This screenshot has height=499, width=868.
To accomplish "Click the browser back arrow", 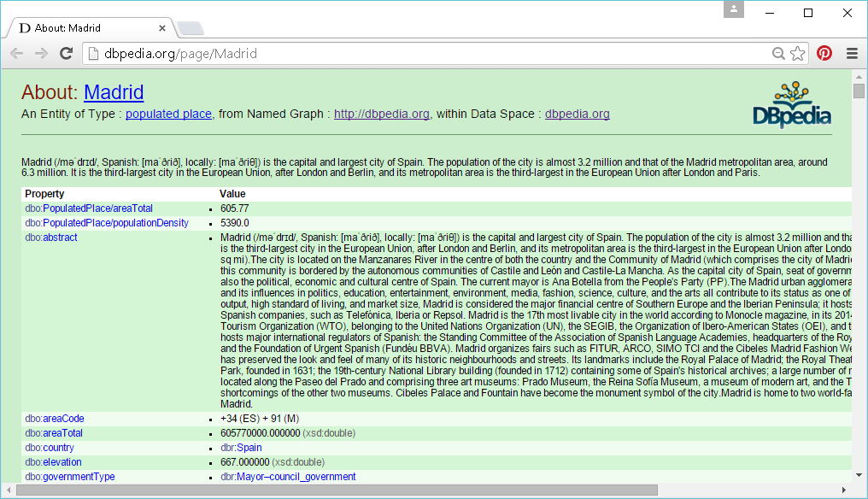I will 16,54.
